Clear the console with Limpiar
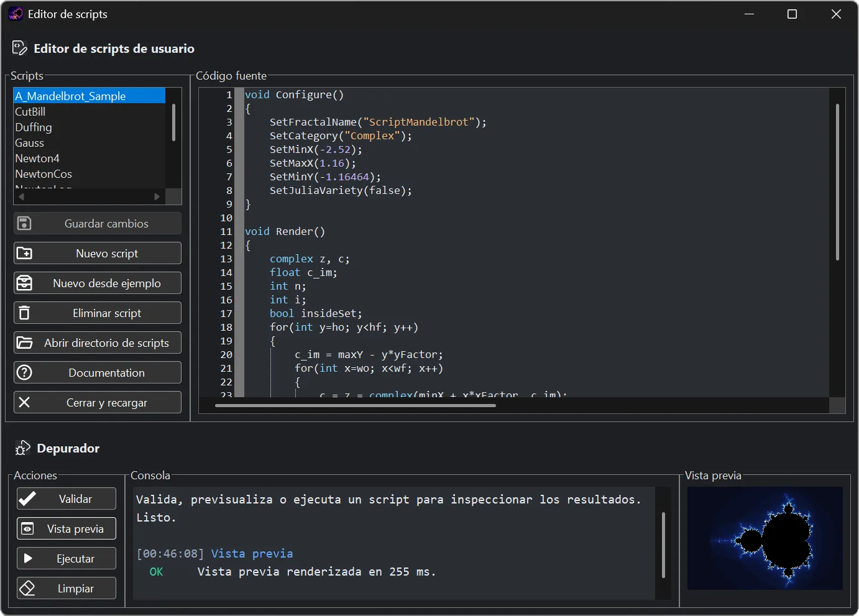 pyautogui.click(x=67, y=588)
